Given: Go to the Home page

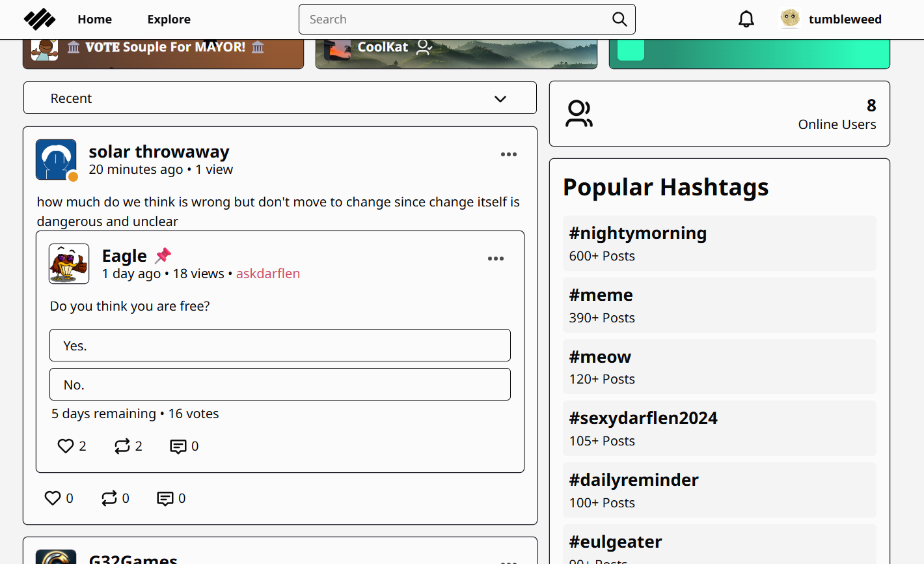Looking at the screenshot, I should [x=94, y=20].
